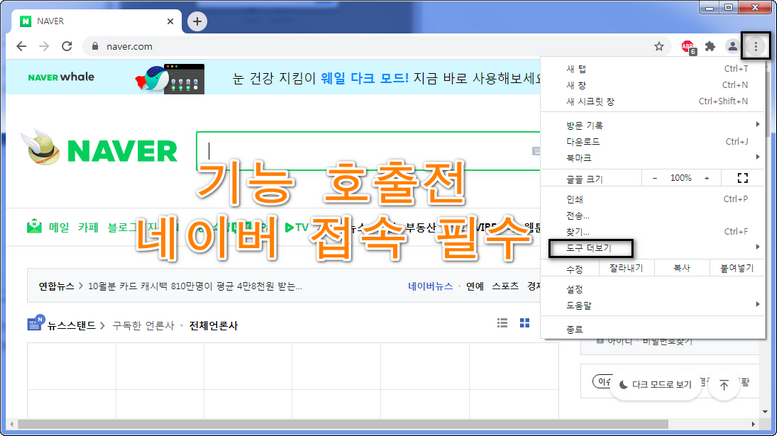Open the 스포츠 news link
This screenshot has width=777, height=436.
(505, 286)
